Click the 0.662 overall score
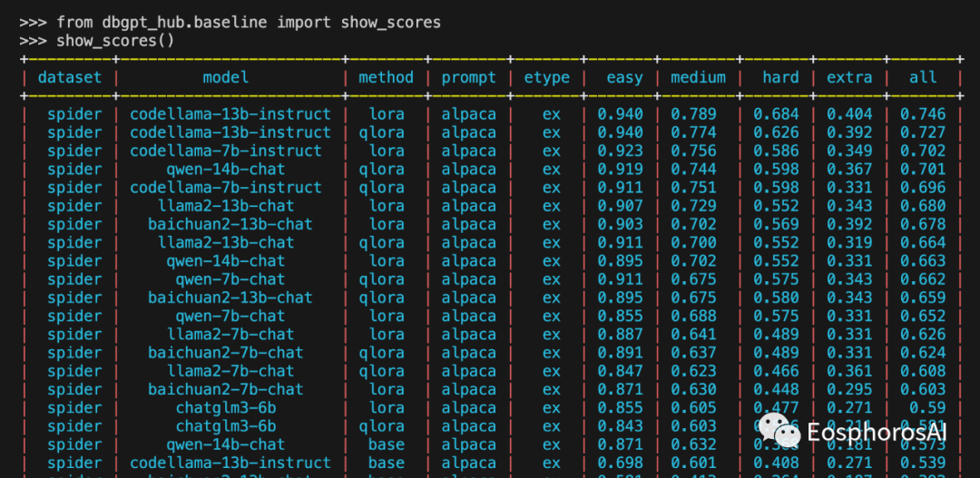Image resolution: width=980 pixels, height=478 pixels. point(923,279)
